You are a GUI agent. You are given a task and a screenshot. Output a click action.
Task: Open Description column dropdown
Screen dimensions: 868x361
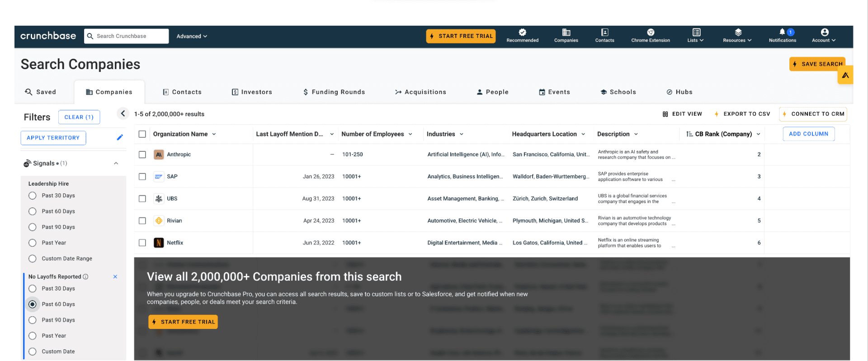(636, 134)
